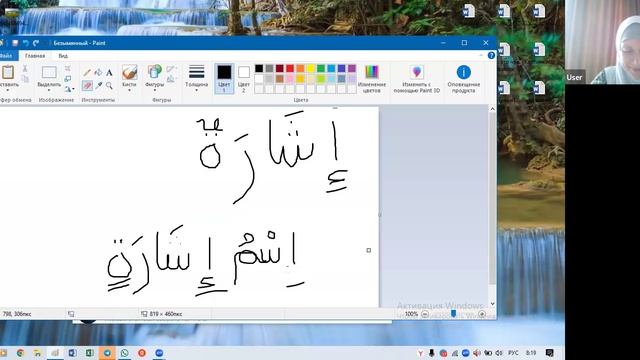Click the zoom slider handle
The image size is (640, 360).
[453, 313]
